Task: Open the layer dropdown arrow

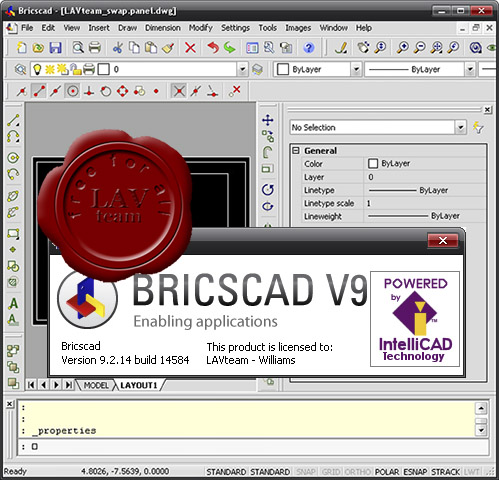Action: 242,69
